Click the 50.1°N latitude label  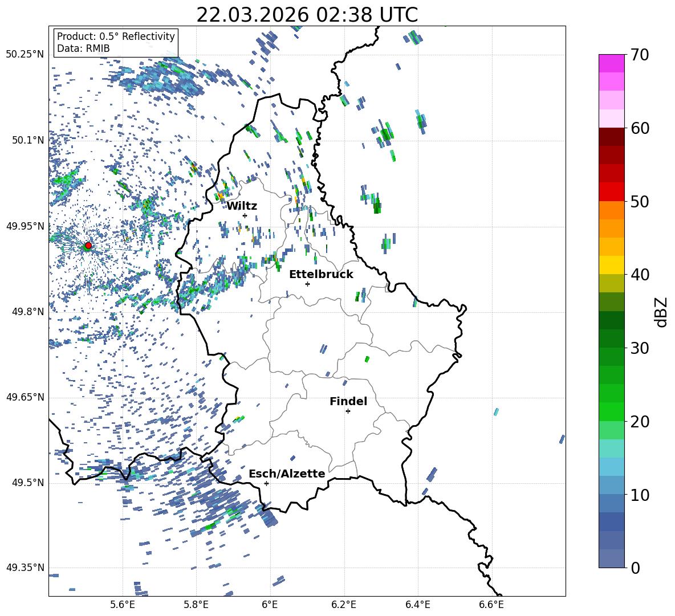28,141
